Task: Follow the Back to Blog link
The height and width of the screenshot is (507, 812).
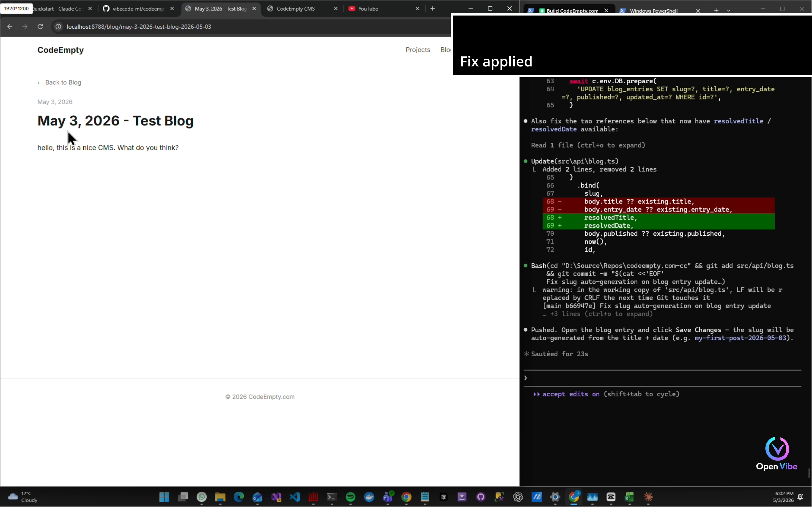Action: pyautogui.click(x=59, y=82)
